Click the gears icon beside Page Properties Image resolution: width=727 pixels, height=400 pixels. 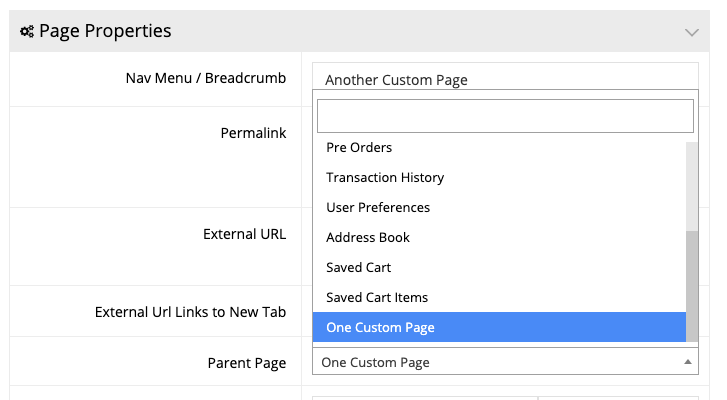[x=27, y=32]
